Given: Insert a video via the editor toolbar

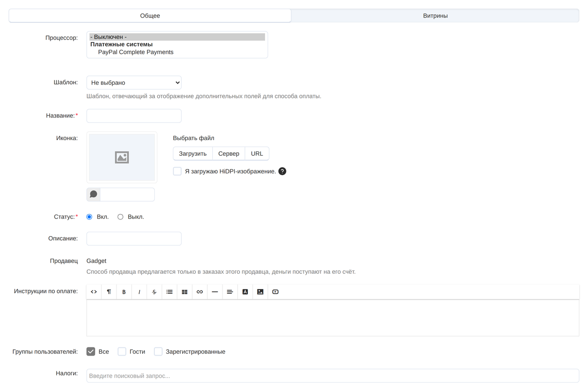Looking at the screenshot, I should pyautogui.click(x=275, y=292).
